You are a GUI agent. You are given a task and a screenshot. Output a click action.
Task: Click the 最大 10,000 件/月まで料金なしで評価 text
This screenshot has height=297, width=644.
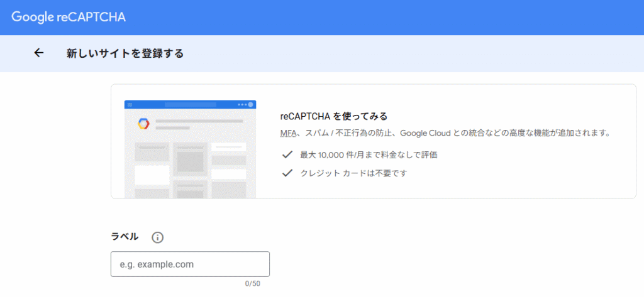pyautogui.click(x=369, y=154)
